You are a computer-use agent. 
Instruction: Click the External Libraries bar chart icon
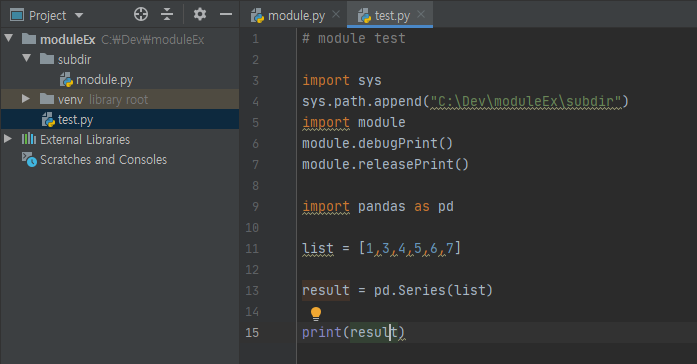(x=29, y=139)
